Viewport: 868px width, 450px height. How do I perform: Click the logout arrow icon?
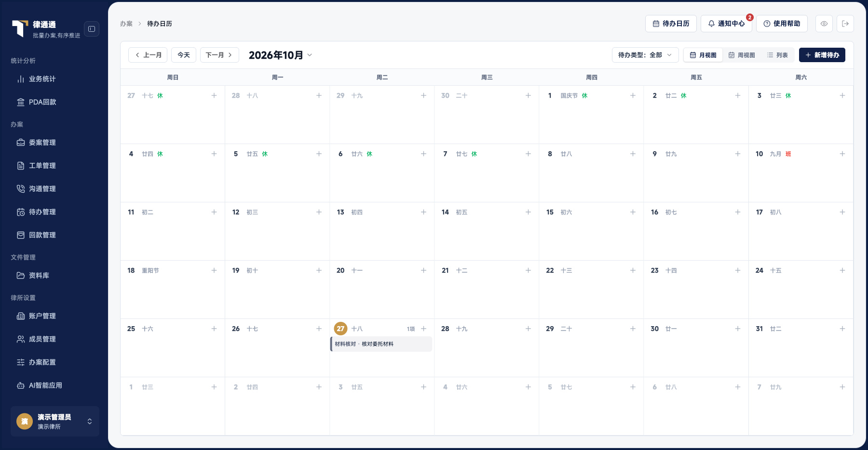pyautogui.click(x=845, y=24)
